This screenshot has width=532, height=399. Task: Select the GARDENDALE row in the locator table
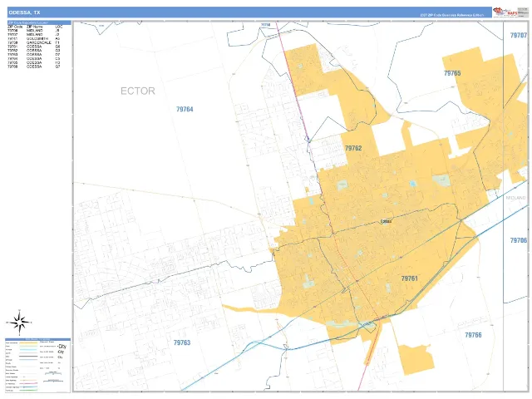pyautogui.click(x=33, y=42)
